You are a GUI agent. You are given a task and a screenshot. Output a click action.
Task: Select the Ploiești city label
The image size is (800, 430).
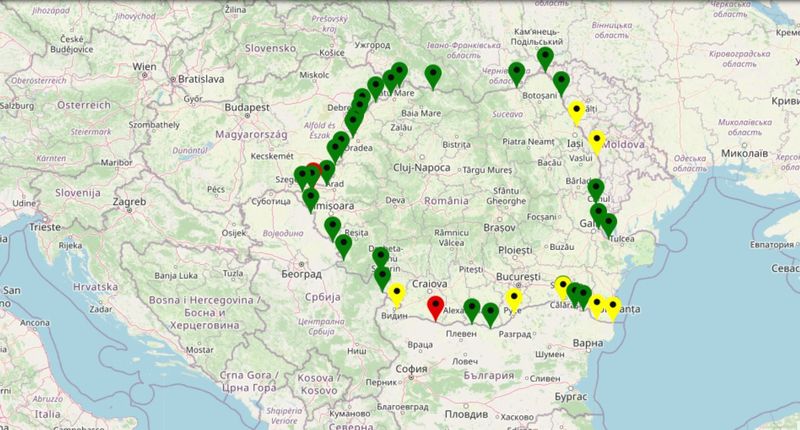(x=515, y=250)
